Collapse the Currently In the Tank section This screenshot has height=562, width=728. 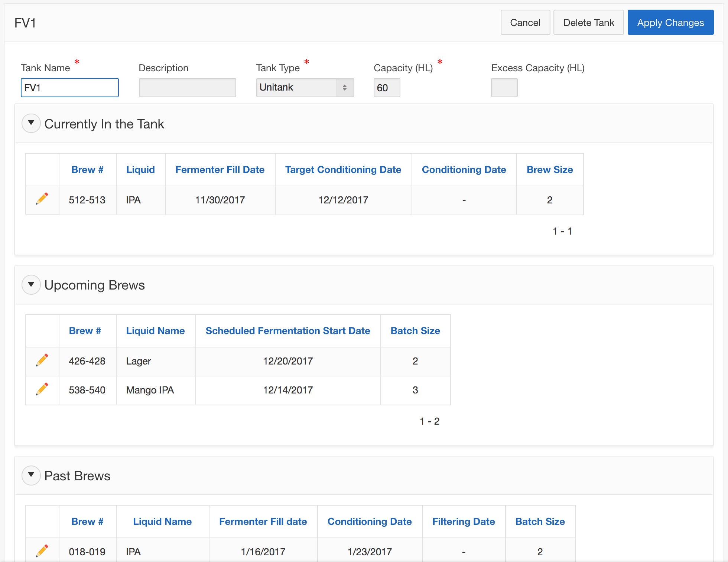pyautogui.click(x=31, y=123)
